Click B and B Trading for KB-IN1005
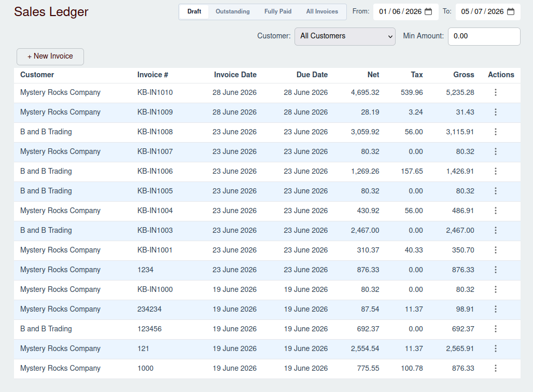The image size is (533, 392). pyautogui.click(x=46, y=191)
